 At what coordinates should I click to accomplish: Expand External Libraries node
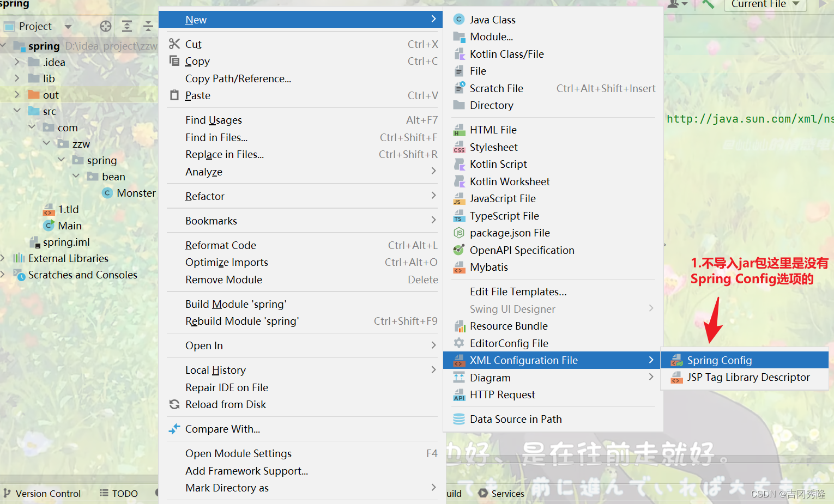coord(3,258)
